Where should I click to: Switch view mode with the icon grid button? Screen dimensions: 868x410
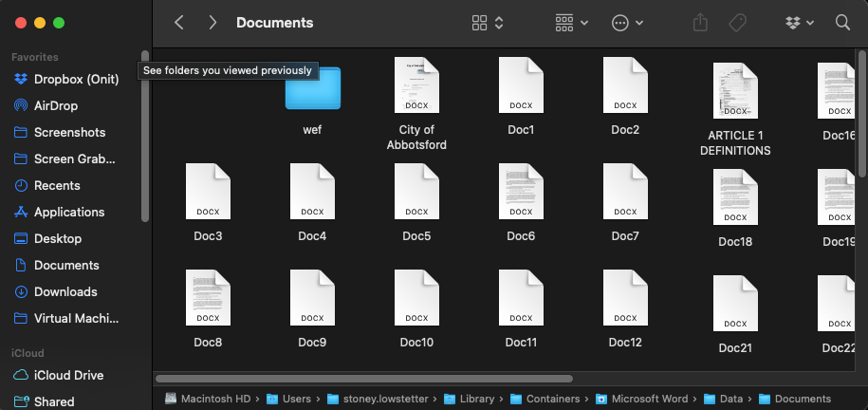point(488,23)
